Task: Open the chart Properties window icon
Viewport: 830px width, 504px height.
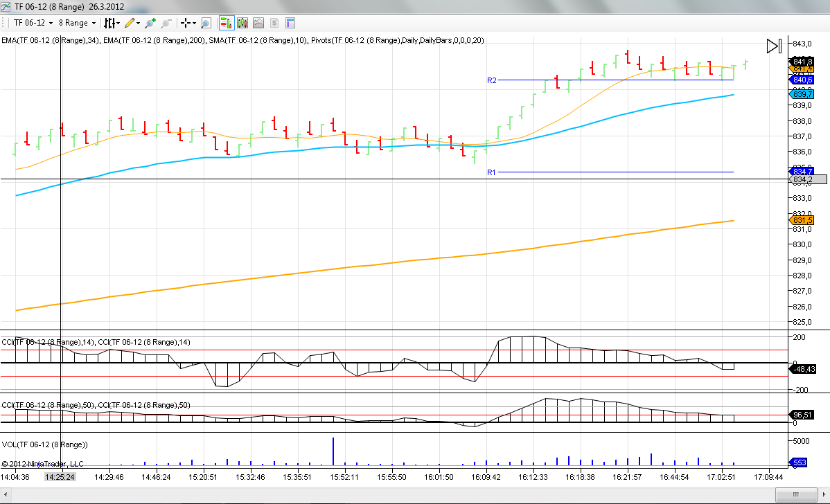Action: 290,23
